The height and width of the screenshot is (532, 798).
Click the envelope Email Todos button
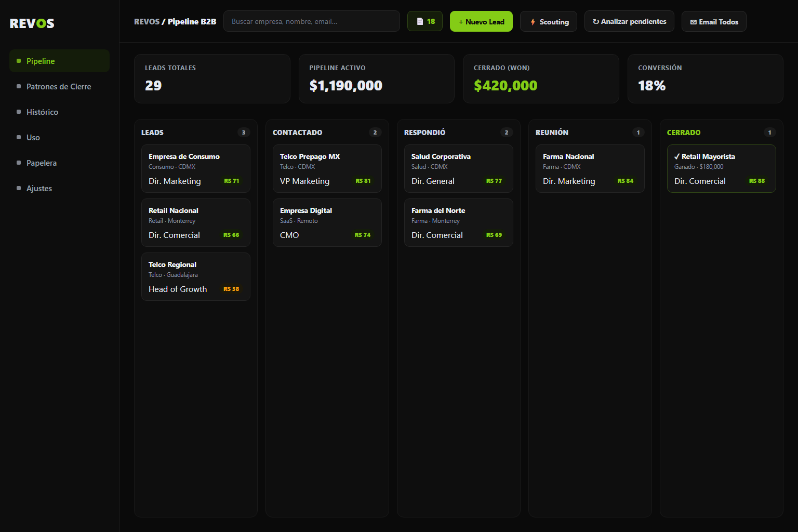click(x=714, y=21)
